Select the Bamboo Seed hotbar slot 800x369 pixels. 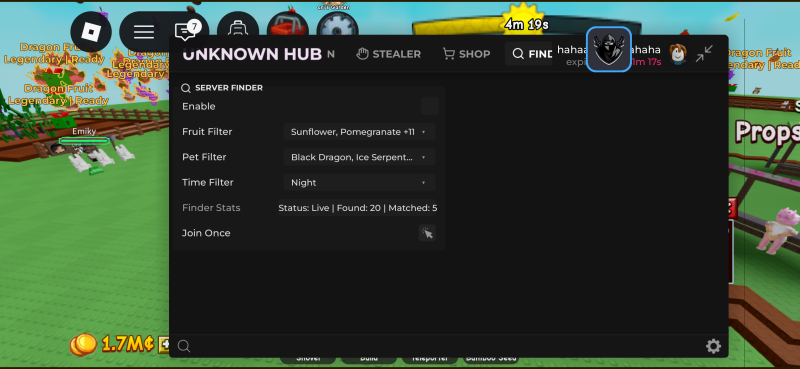(x=491, y=359)
